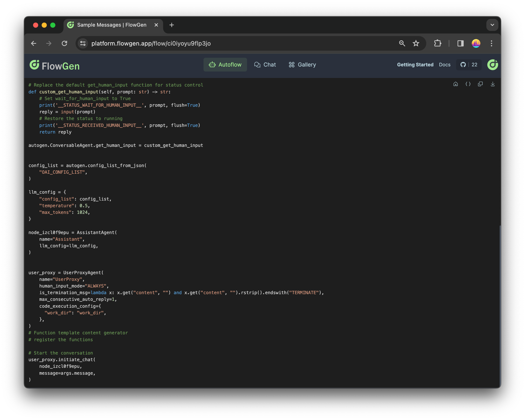Open the Getting Started link

(x=415, y=65)
